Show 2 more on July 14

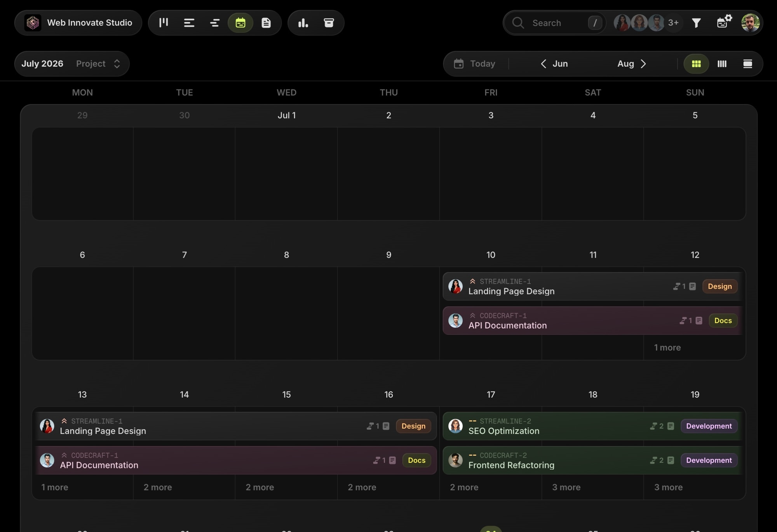[x=157, y=487]
